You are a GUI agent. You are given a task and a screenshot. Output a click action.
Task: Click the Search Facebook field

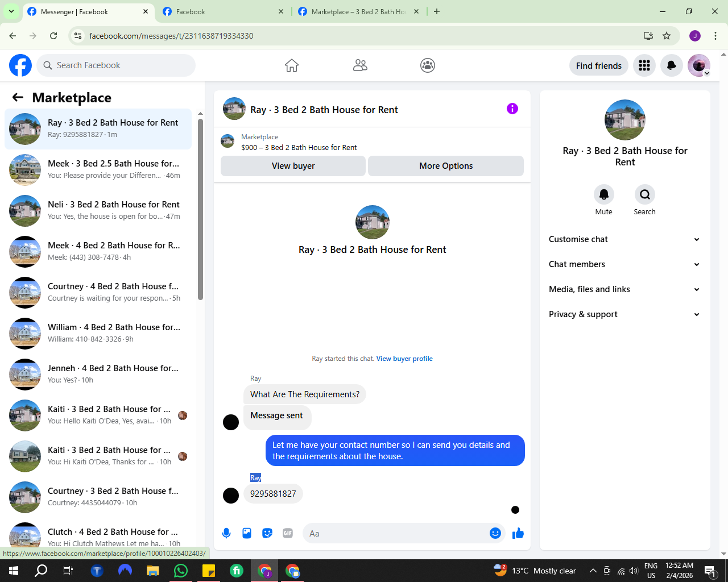click(116, 65)
